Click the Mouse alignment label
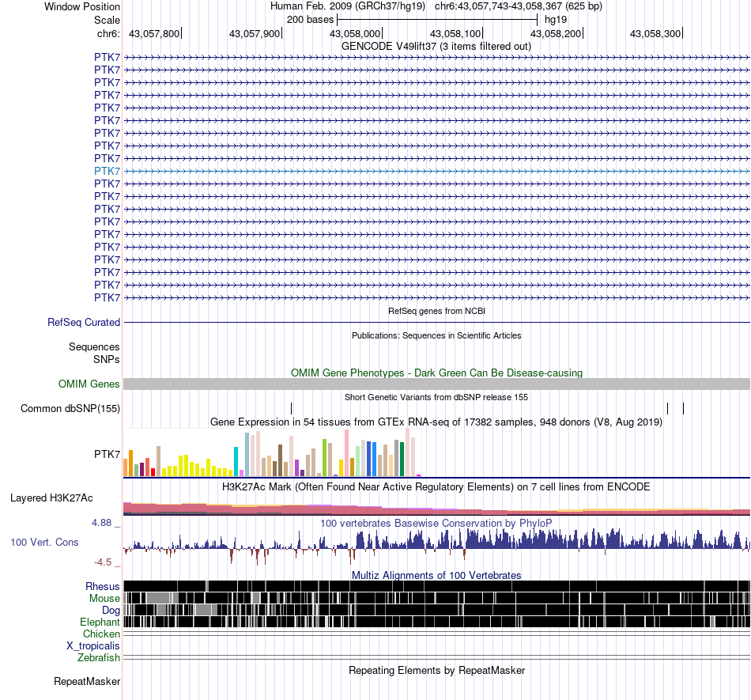The height and width of the screenshot is (700, 751). tap(104, 599)
